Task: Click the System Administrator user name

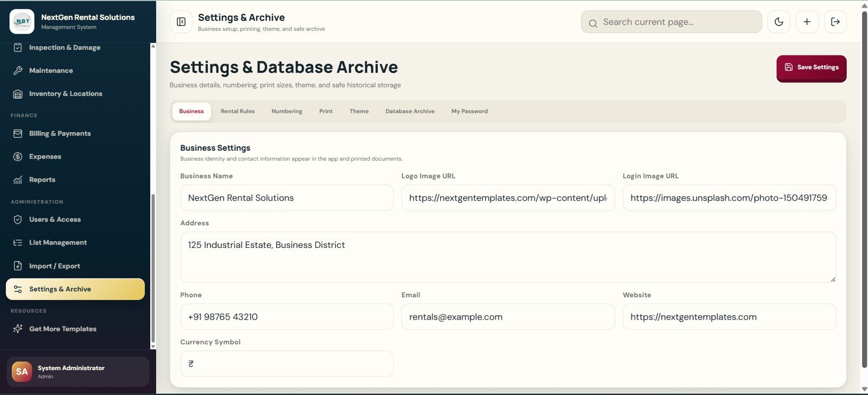Action: (71, 368)
